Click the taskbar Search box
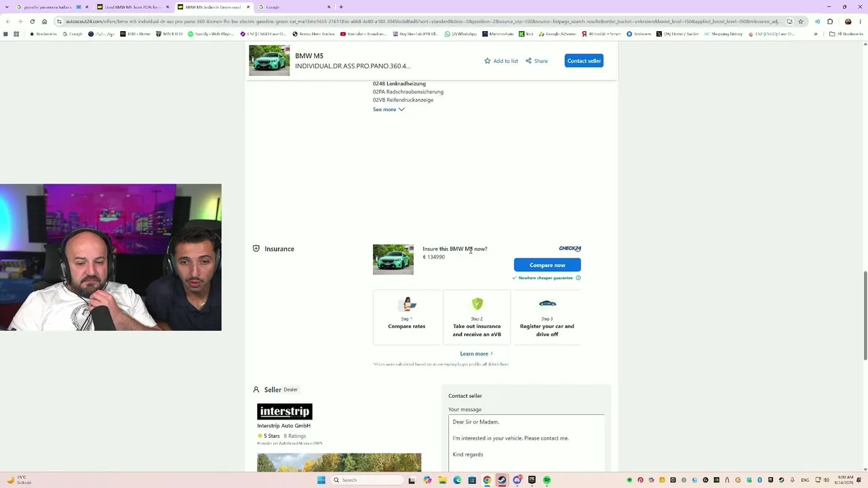Viewport: 868px width, 488px height. tap(368, 480)
